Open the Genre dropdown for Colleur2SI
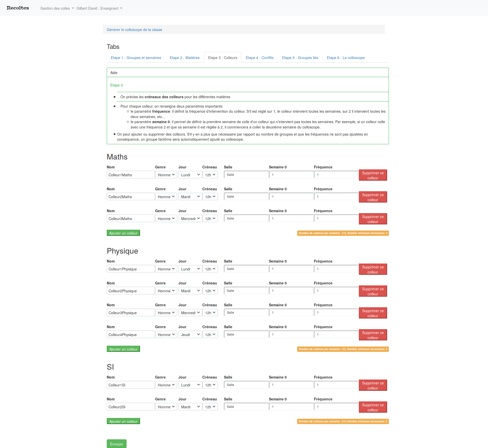 click(x=166, y=407)
